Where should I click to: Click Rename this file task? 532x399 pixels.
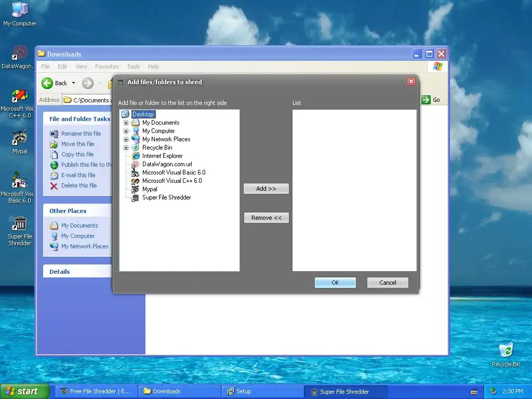coord(81,134)
